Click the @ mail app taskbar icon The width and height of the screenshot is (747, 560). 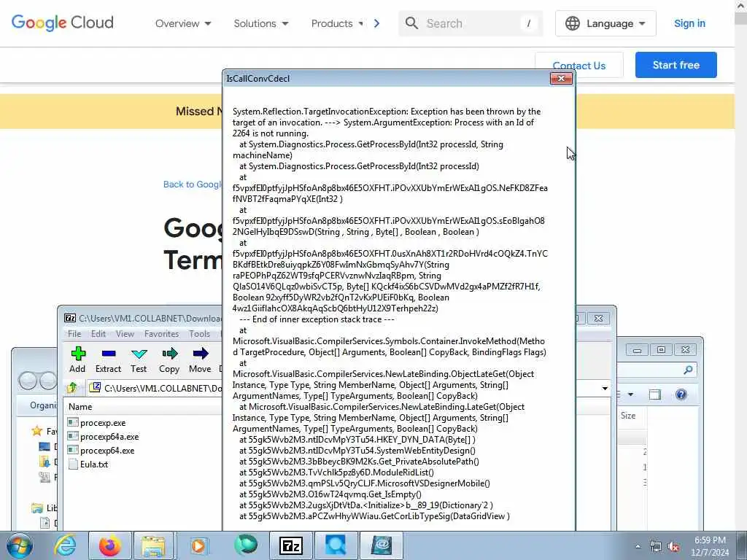(381, 545)
